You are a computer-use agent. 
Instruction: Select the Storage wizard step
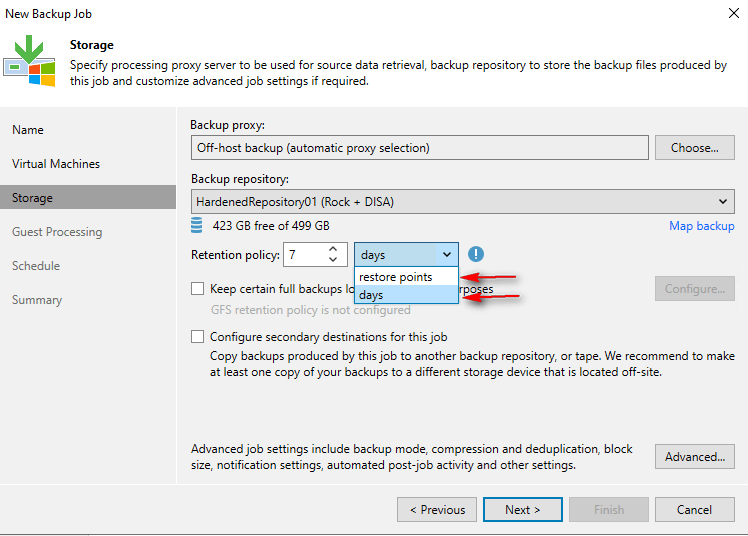(x=33, y=198)
